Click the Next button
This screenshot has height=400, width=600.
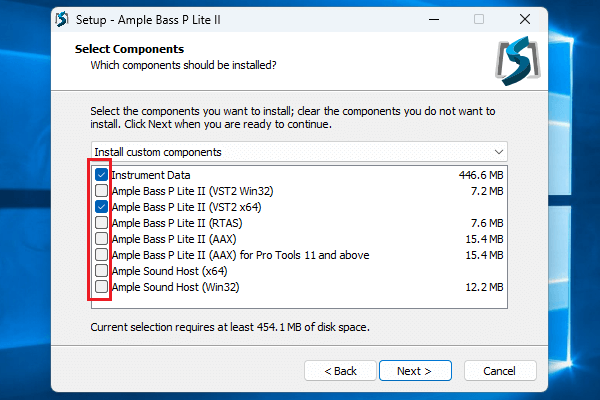tap(413, 370)
